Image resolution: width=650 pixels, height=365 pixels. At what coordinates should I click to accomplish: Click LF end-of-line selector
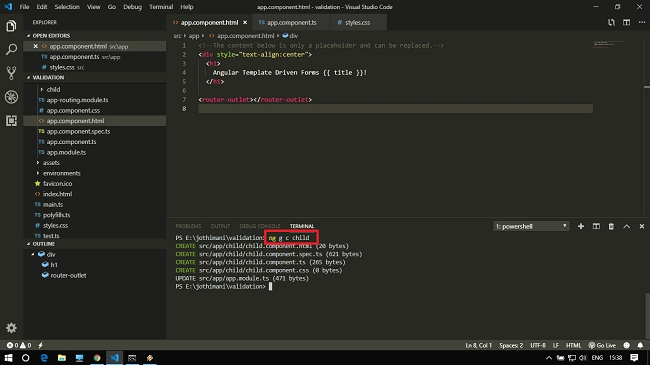(555, 345)
